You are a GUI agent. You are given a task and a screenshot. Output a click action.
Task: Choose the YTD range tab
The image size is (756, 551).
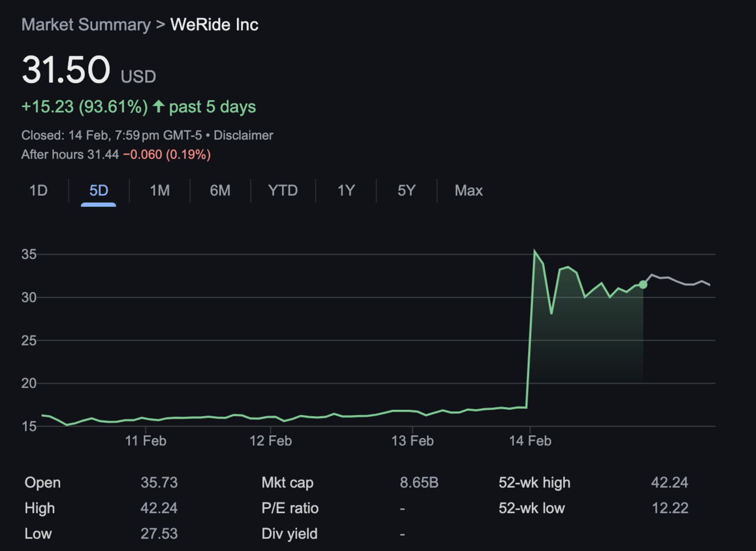tap(283, 190)
